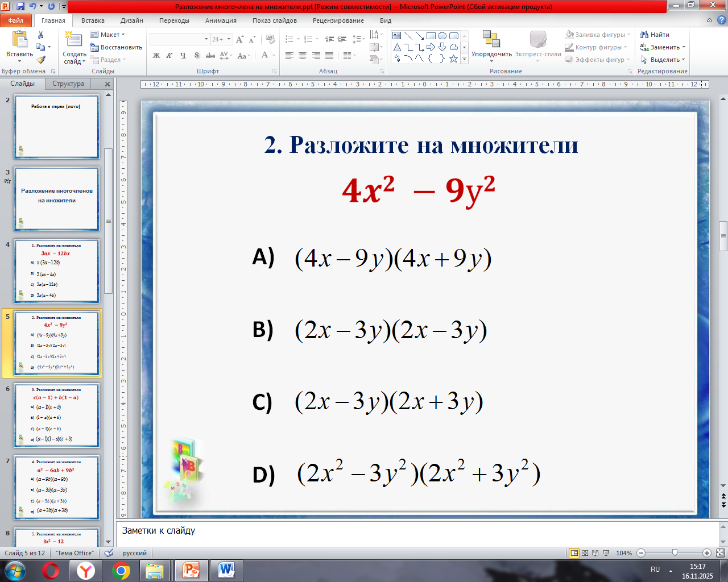The image size is (728, 582).
Task: Toggle underline (Ч) formatting
Action: (183, 56)
